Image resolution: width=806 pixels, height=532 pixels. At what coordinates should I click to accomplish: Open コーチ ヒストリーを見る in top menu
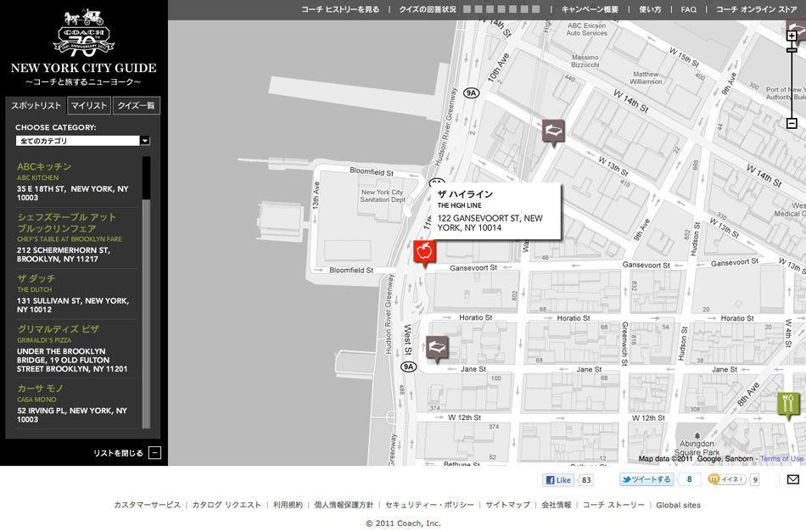(x=340, y=9)
